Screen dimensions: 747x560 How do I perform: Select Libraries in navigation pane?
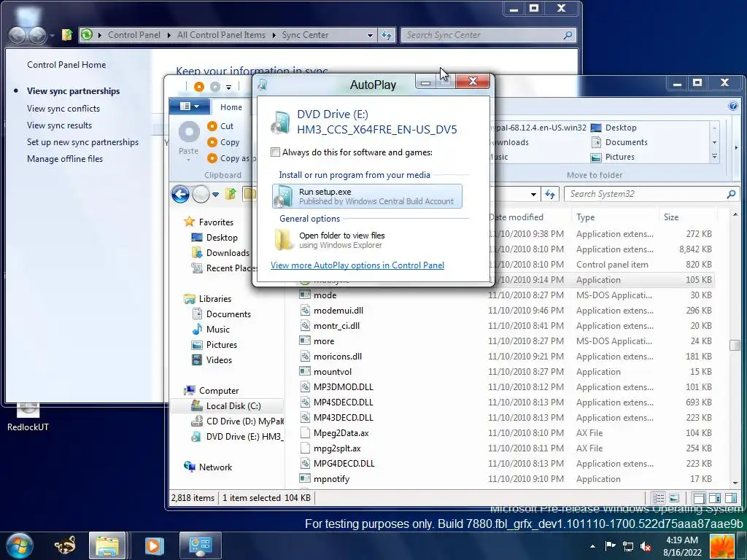(x=208, y=298)
